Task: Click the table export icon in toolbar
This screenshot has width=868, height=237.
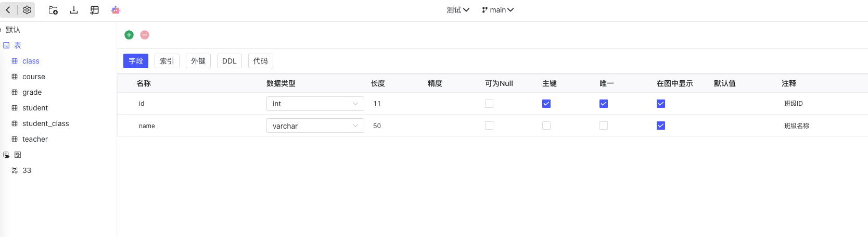Action: point(94,10)
